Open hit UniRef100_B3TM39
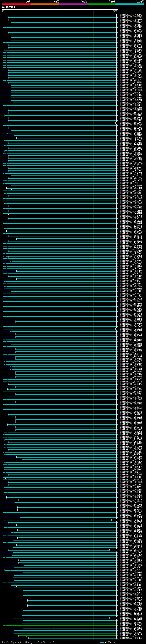The width and height of the screenshot is (146, 644). [131, 17]
